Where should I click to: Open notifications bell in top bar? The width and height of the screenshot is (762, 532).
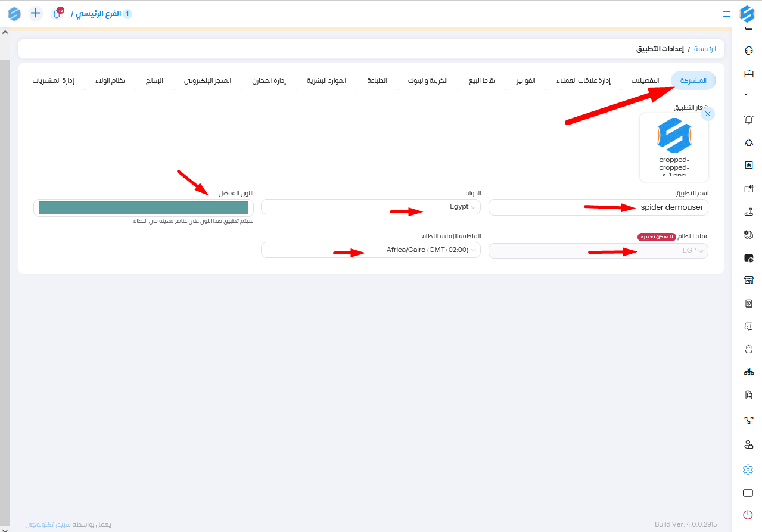tap(57, 14)
